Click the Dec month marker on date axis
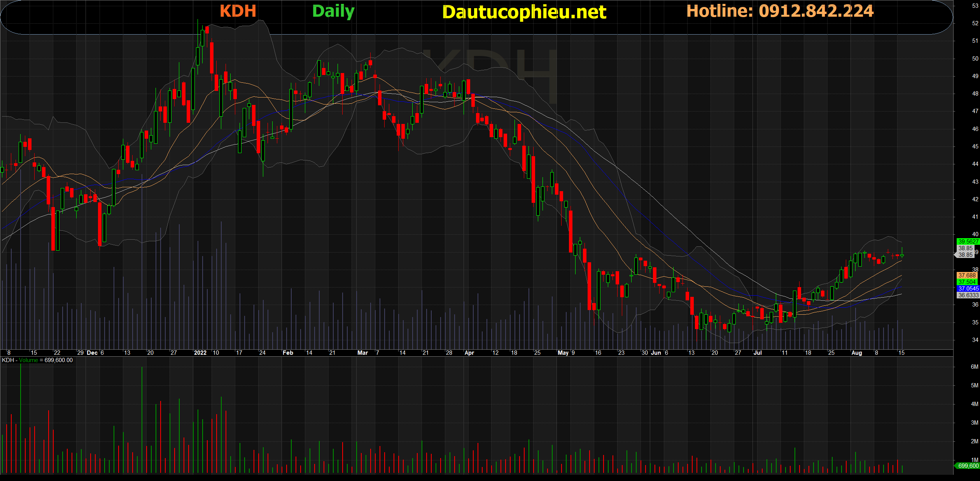 92,353
